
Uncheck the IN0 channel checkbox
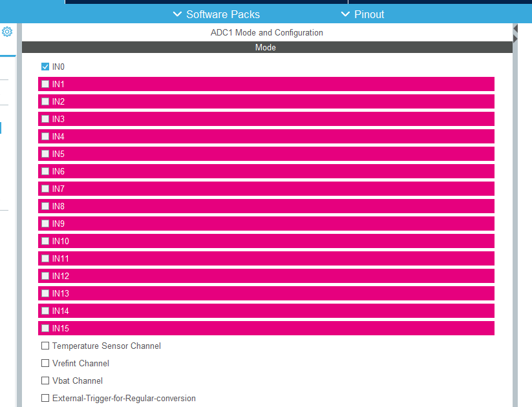click(45, 67)
